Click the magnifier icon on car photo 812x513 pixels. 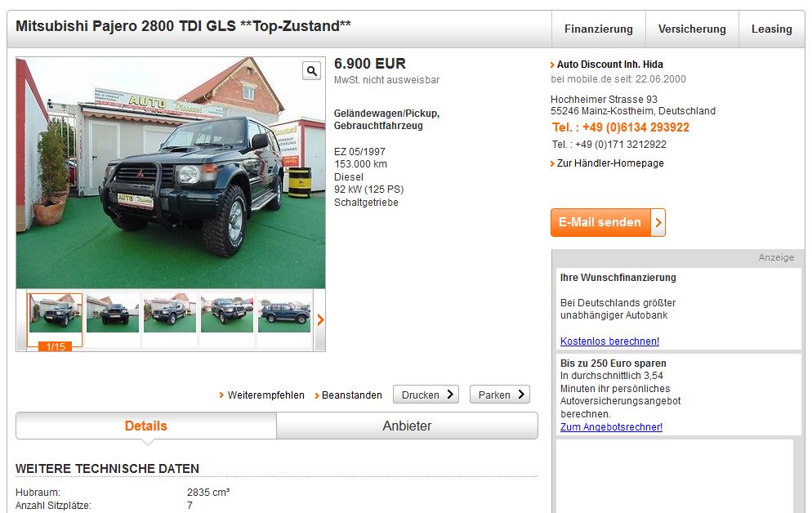pyautogui.click(x=312, y=71)
